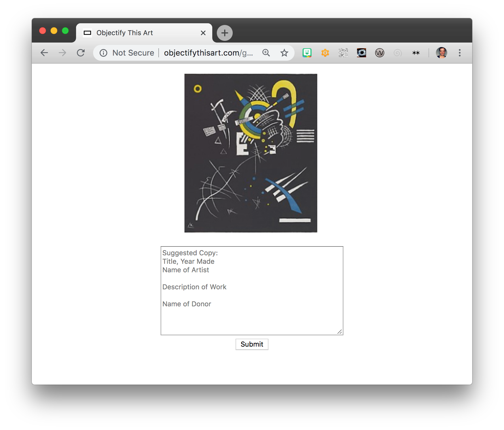Grab the text area resize handle

340,332
